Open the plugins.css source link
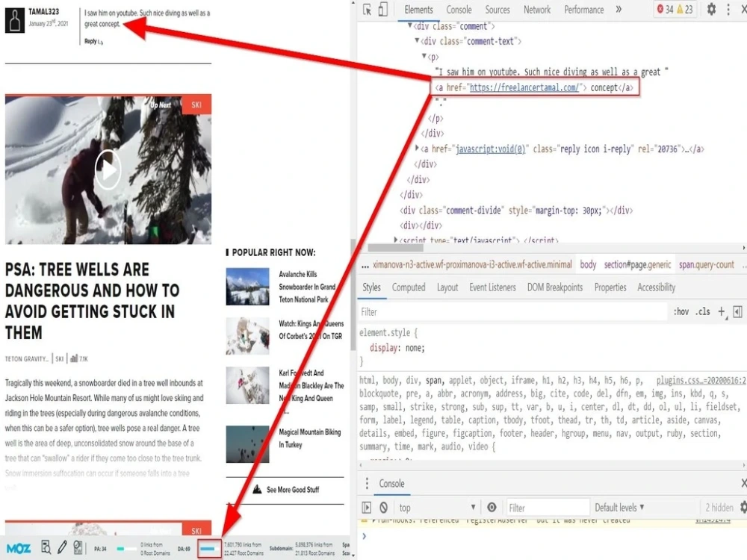This screenshot has height=560, width=747. click(701, 381)
